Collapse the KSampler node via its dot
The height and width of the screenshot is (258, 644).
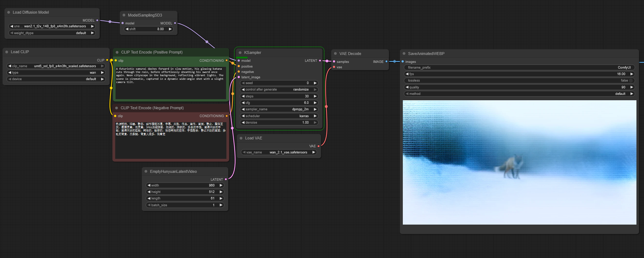tap(240, 52)
